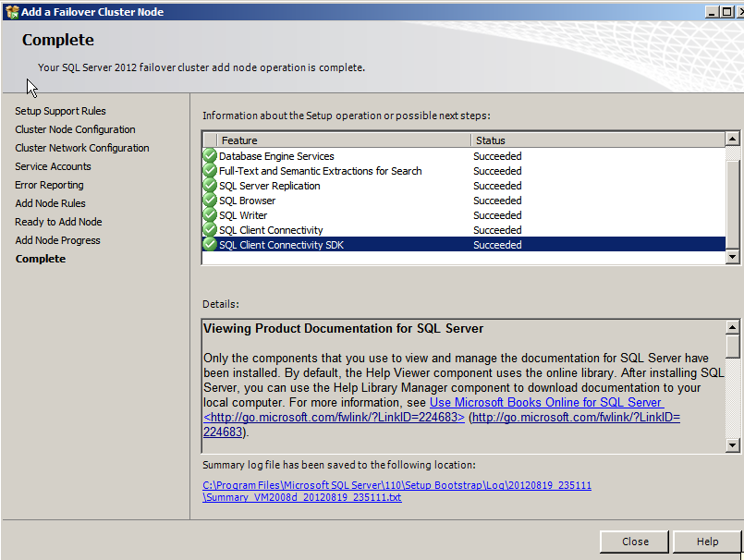Sort the list by Feature column header

(344, 140)
